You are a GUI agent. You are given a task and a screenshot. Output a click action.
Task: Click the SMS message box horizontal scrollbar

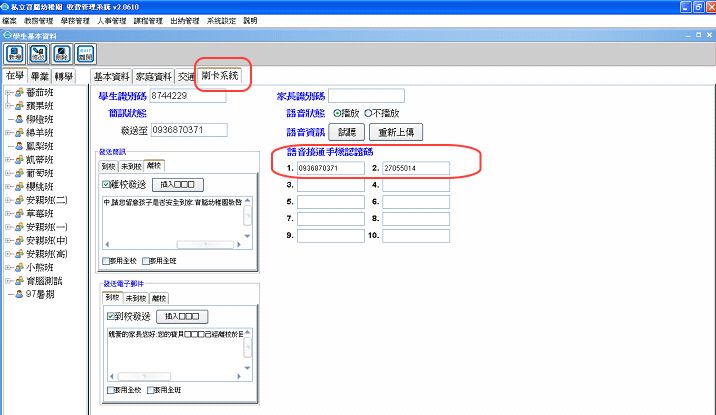click(x=177, y=244)
